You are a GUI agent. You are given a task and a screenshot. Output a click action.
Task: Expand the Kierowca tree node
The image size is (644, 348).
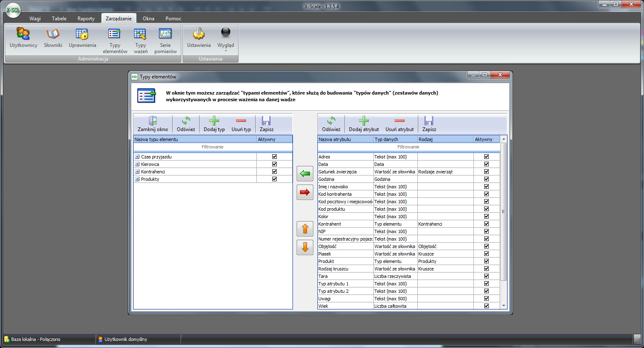137,164
